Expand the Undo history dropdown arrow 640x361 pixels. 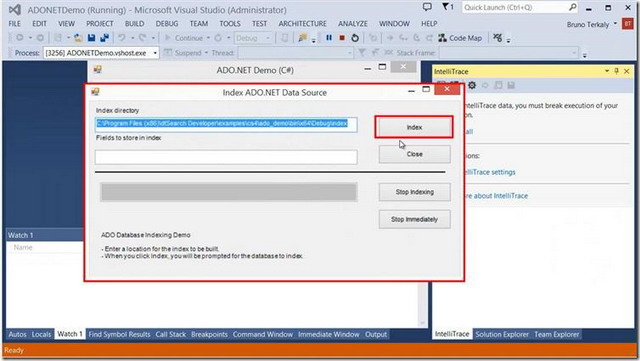coord(132,38)
